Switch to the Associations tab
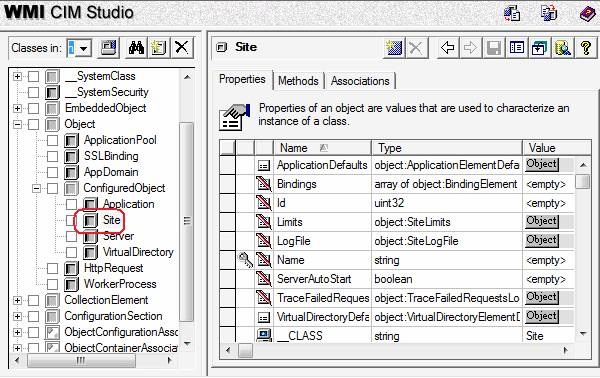The height and width of the screenshot is (378, 600). [360, 81]
